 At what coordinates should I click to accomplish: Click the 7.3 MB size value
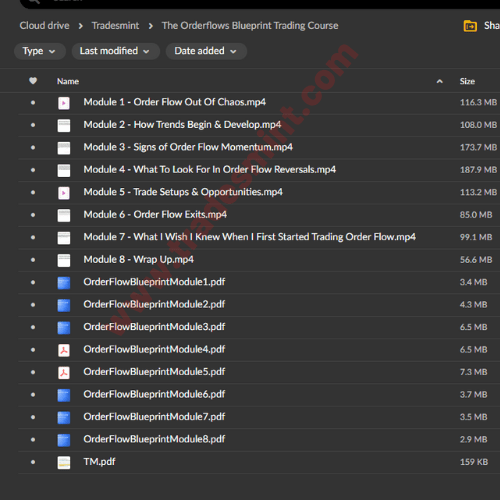pyautogui.click(x=474, y=372)
